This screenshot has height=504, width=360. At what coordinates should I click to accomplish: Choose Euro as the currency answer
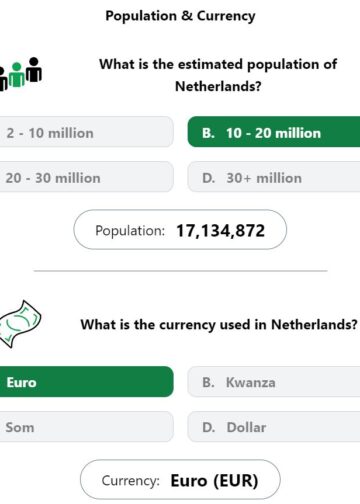[86, 382]
